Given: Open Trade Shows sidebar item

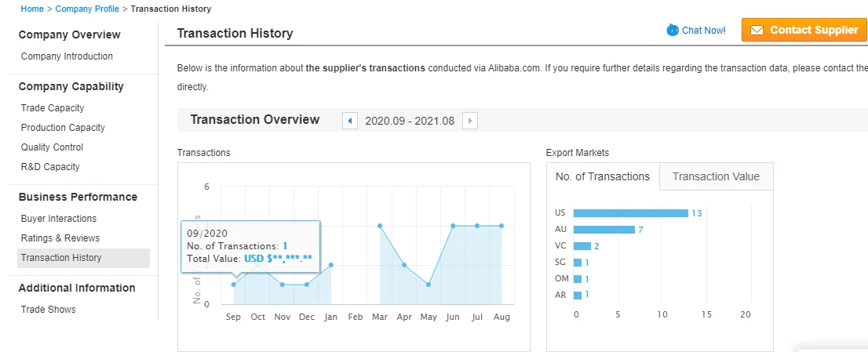Looking at the screenshot, I should 49,310.
